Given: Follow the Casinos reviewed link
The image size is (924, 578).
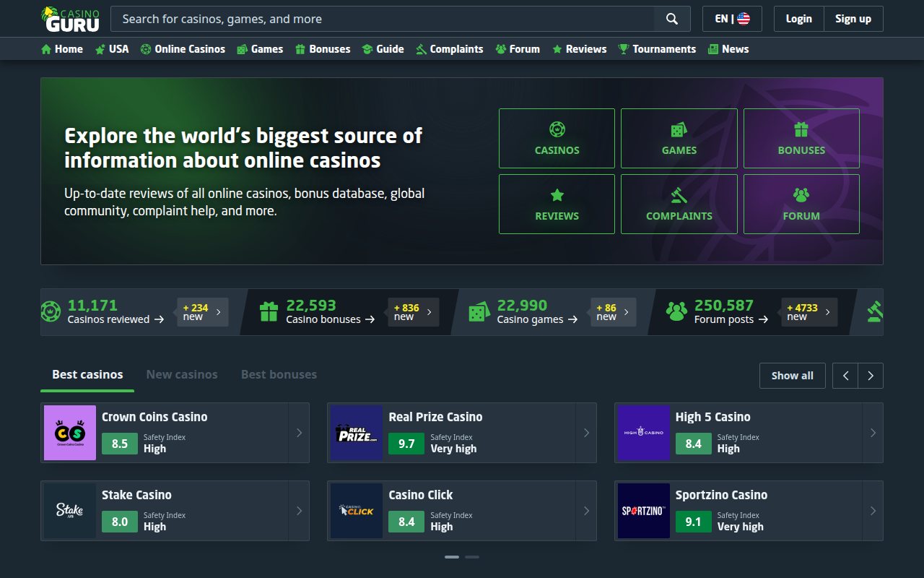Looking at the screenshot, I should [115, 319].
